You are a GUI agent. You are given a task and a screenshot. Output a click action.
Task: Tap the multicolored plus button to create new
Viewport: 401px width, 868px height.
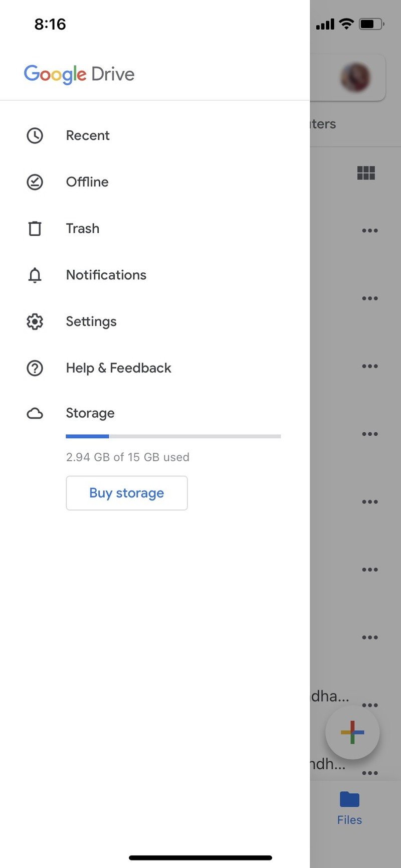[x=352, y=732]
